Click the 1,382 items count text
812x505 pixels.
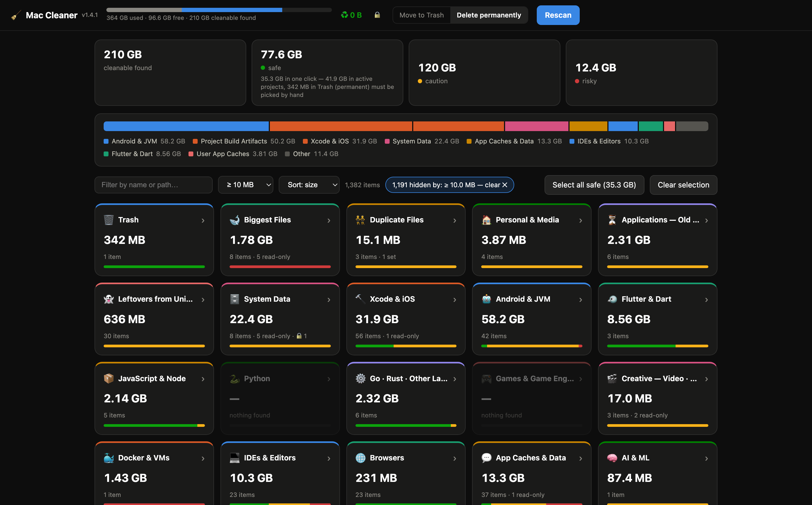click(362, 185)
